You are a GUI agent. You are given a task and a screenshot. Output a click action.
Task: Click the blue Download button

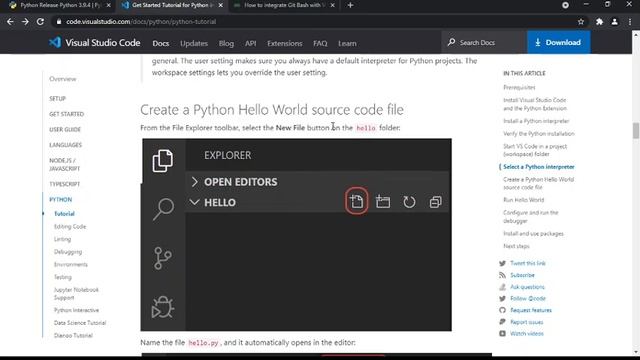click(x=558, y=42)
